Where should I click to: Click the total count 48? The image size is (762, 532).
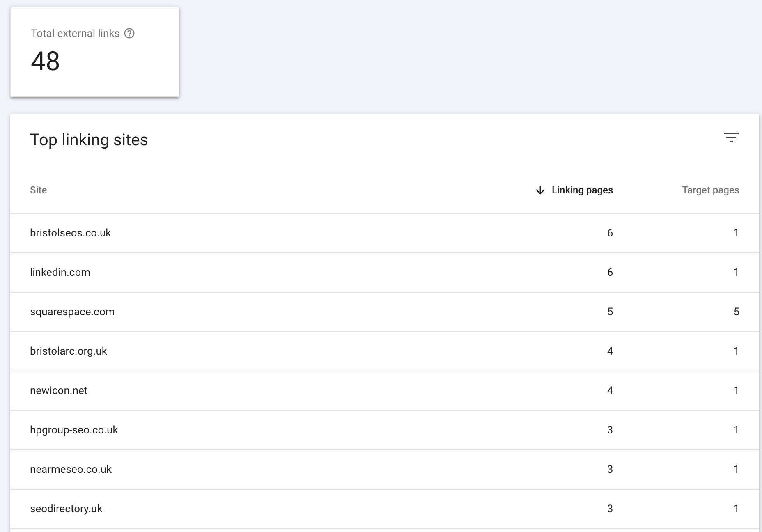pos(45,62)
